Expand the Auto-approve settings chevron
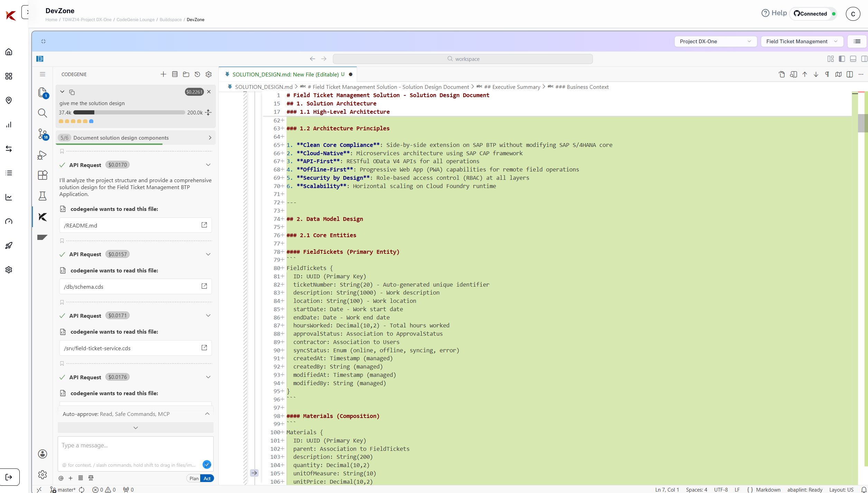This screenshot has width=868, height=493. click(x=207, y=414)
